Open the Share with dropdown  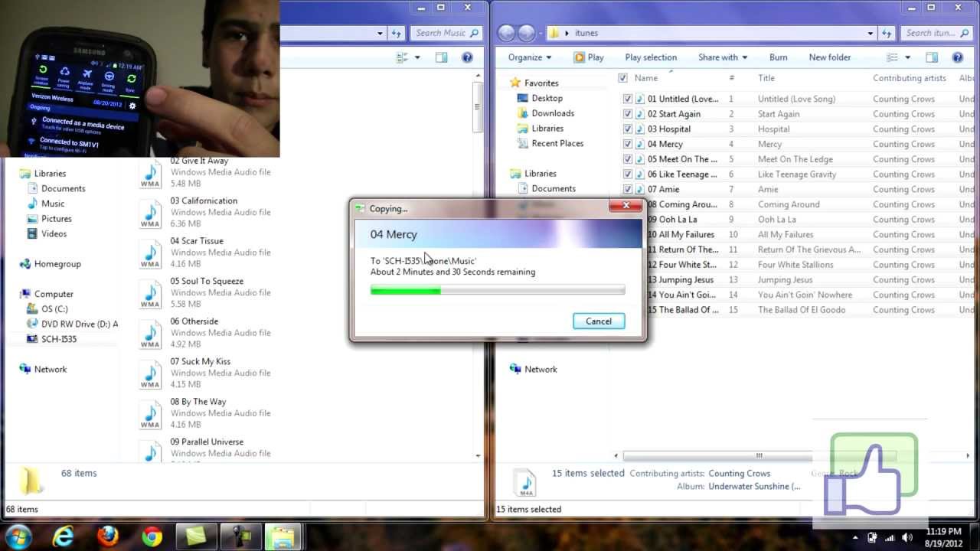pos(723,57)
